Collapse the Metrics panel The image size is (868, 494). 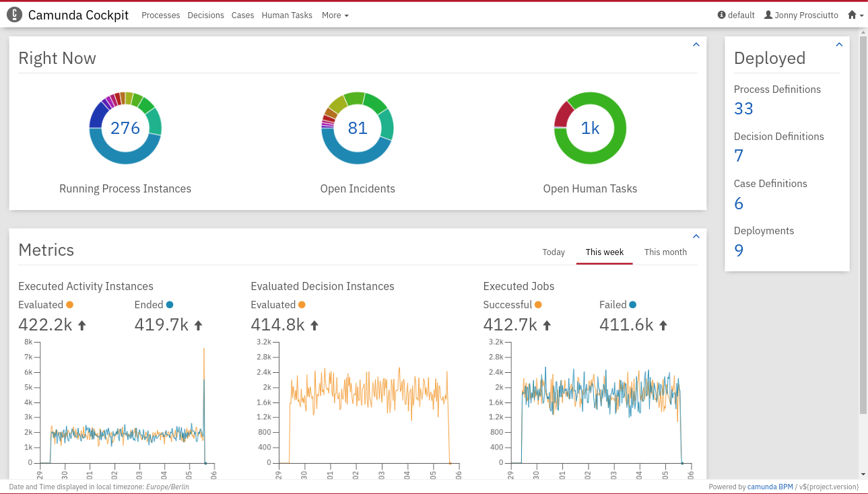696,236
